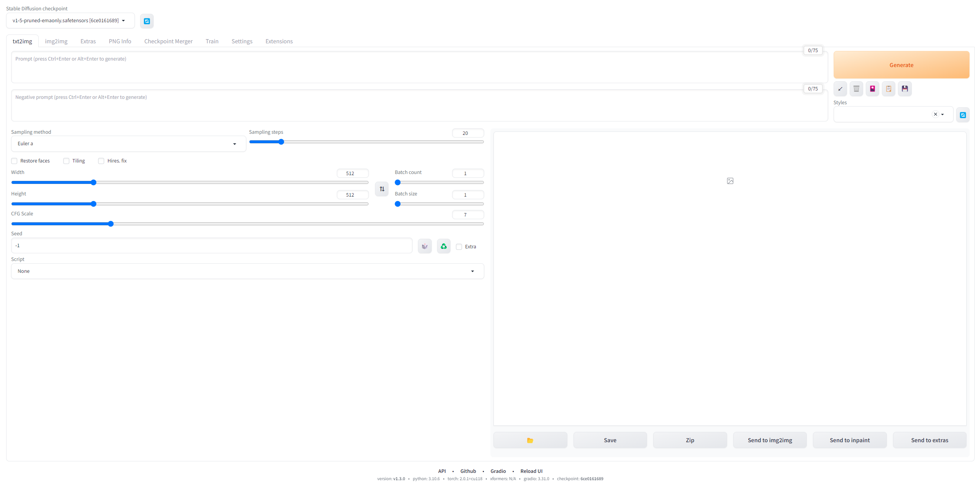Click the save style floppy disk icon
Image resolution: width=980 pixels, height=484 pixels.
tap(905, 89)
